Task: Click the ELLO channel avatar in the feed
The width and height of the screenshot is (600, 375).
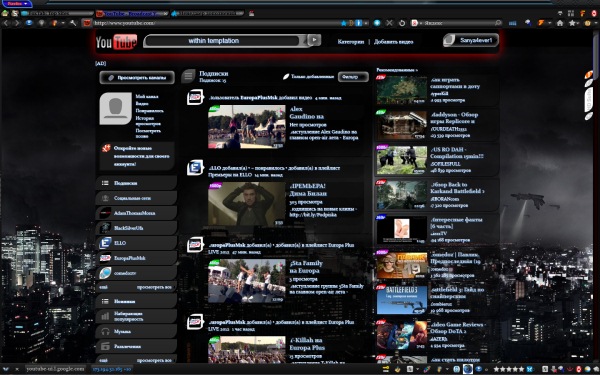Action: tap(195, 168)
